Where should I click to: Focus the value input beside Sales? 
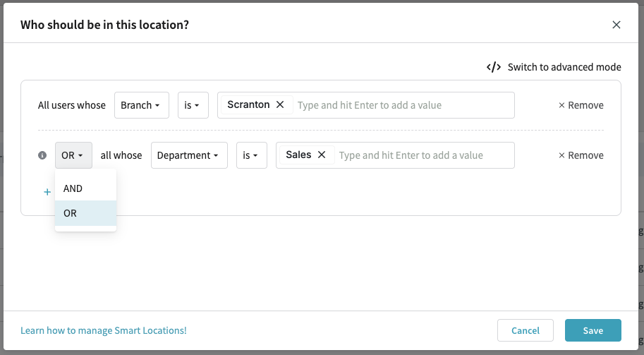pos(423,155)
